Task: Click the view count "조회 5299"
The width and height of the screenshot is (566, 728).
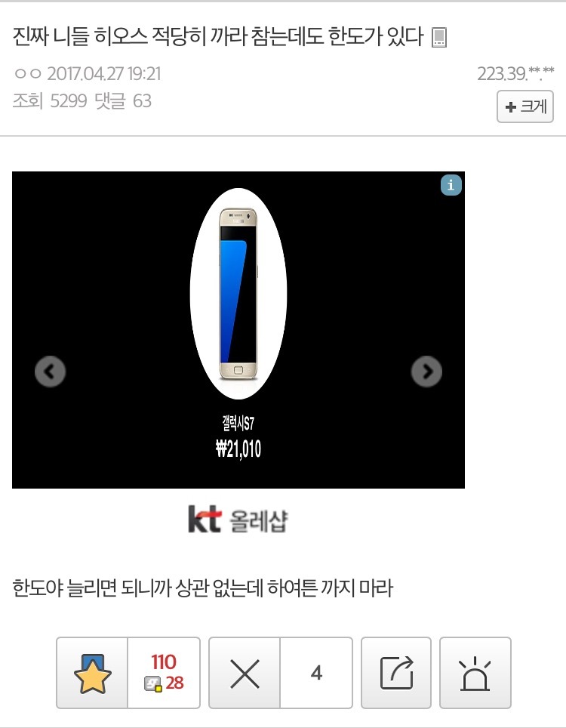Action: click(50, 100)
